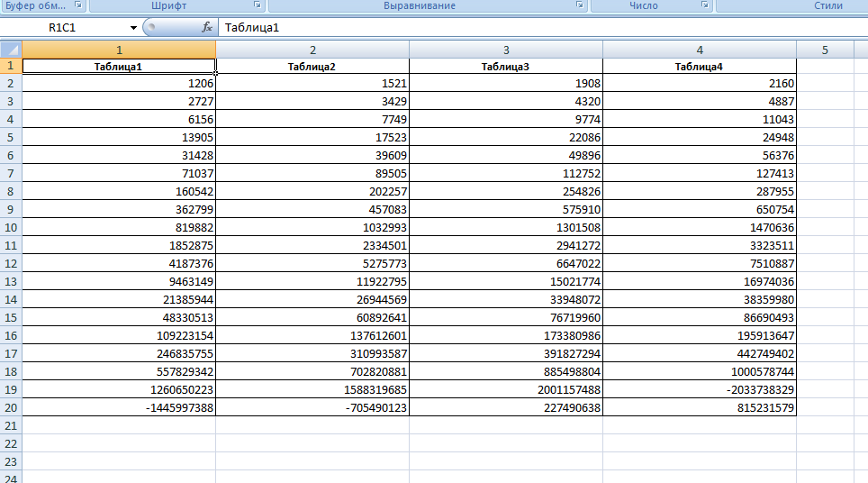Viewport: 868px width, 483px height.
Task: Click the Name Box showing R1C1
Action: point(72,28)
